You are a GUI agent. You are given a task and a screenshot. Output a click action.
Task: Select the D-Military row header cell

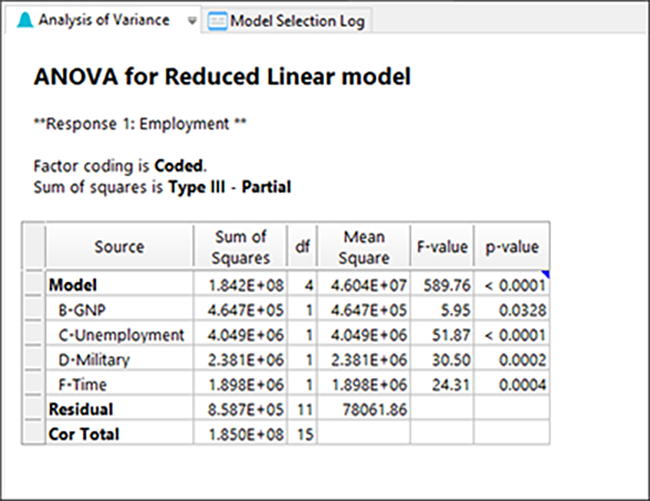[x=34, y=358]
